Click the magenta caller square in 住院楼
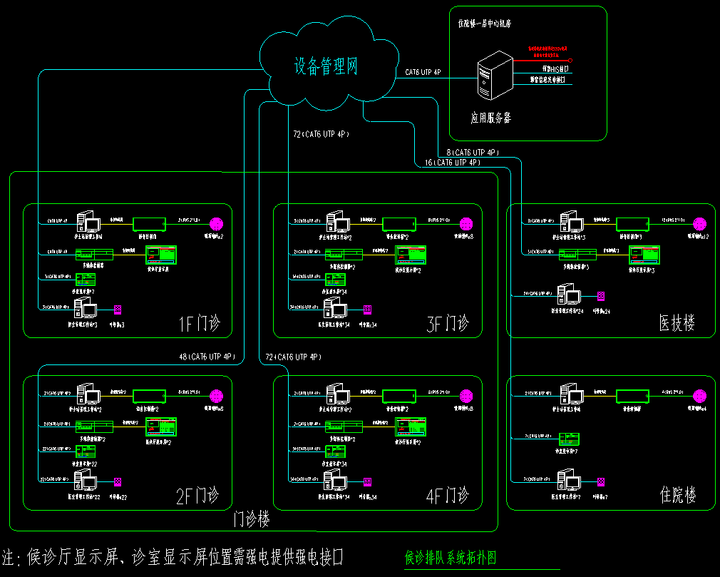The width and height of the screenshot is (720, 577). tap(601, 482)
